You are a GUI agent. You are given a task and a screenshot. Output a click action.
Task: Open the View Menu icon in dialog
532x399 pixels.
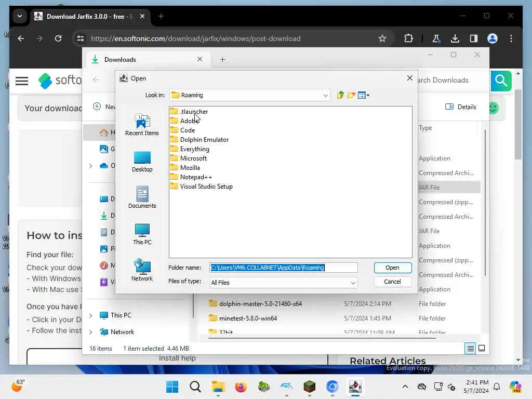coord(363,96)
